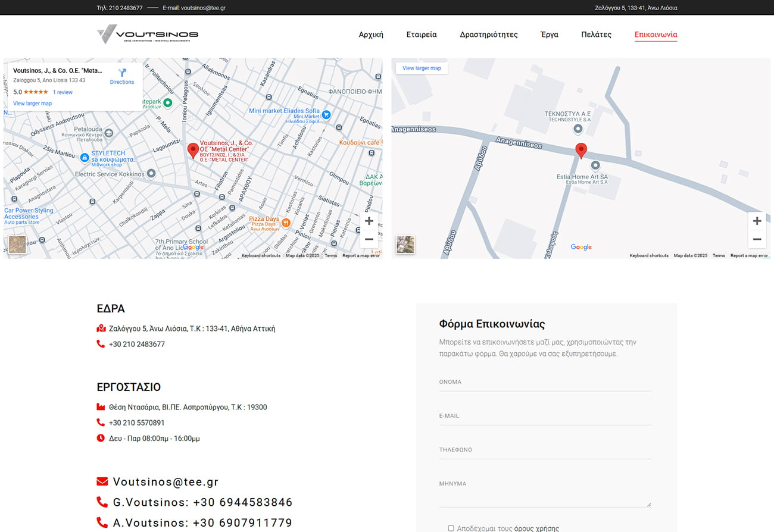Click the Voutsinos@tee.gr email link

(x=166, y=482)
